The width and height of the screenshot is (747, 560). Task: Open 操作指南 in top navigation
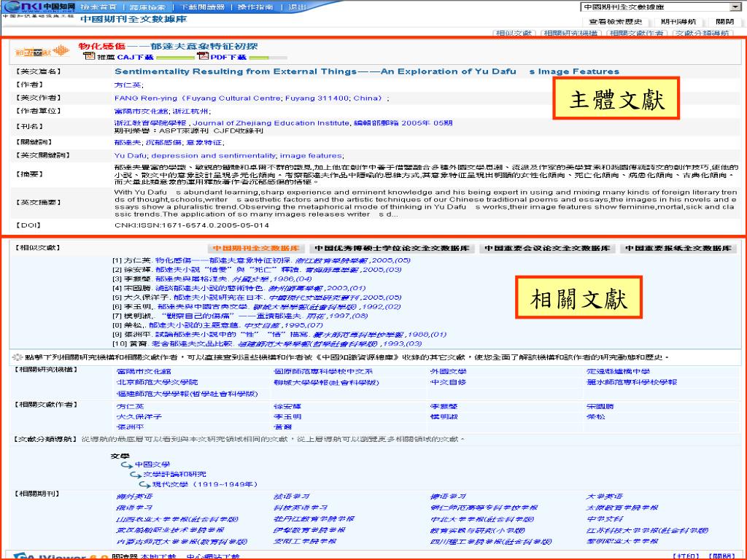click(255, 7)
